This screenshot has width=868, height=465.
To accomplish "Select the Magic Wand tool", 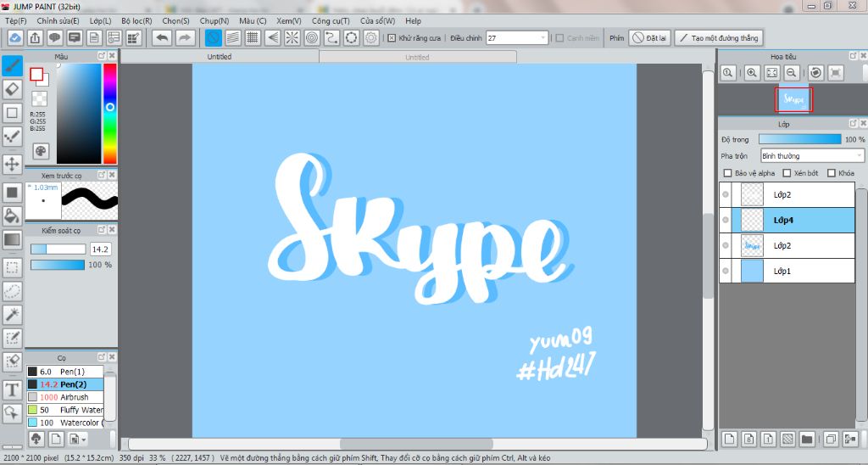I will [12, 315].
